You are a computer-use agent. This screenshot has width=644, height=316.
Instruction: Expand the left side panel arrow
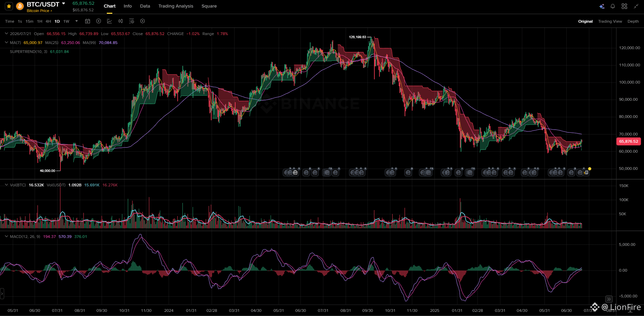click(2, 294)
